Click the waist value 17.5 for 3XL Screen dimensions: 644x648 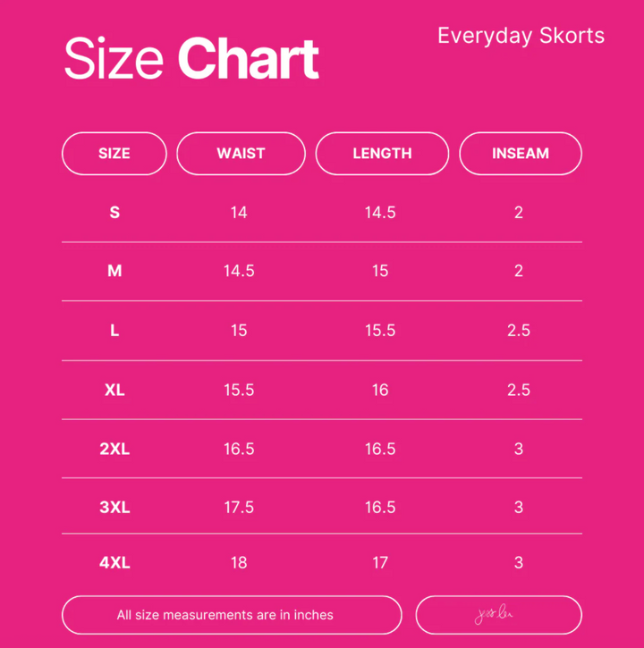click(x=239, y=508)
